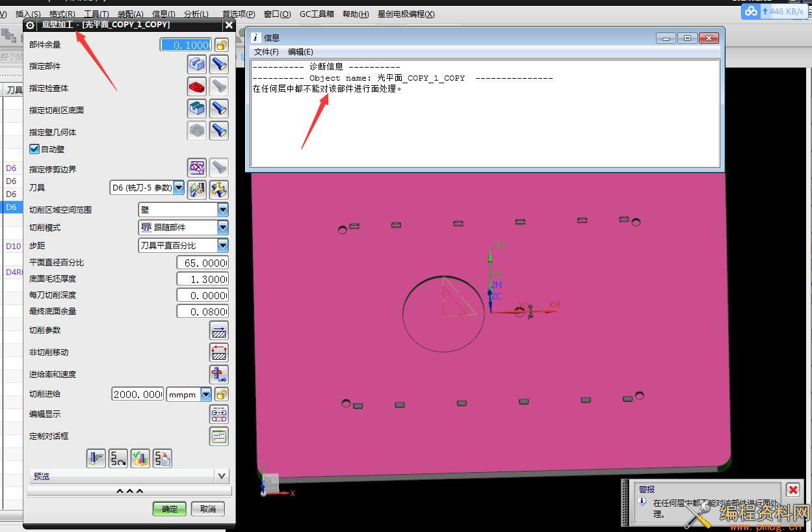
Task: Open the 插入(S) menu
Action: tap(27, 14)
